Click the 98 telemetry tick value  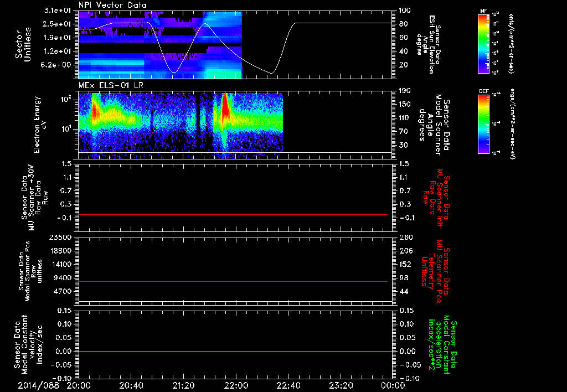click(x=404, y=278)
